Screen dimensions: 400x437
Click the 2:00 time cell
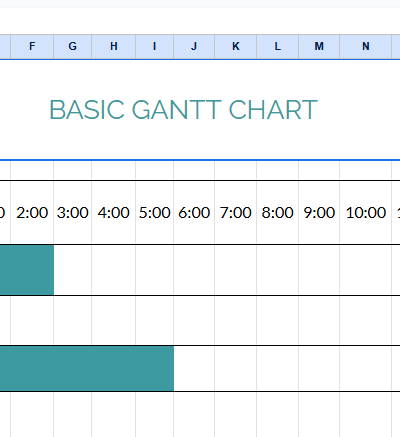[32, 213]
